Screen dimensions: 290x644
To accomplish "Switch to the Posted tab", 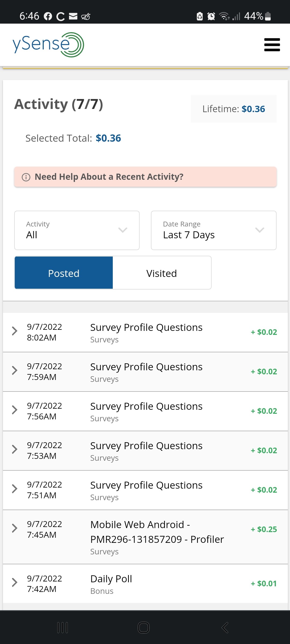I will pos(64,273).
